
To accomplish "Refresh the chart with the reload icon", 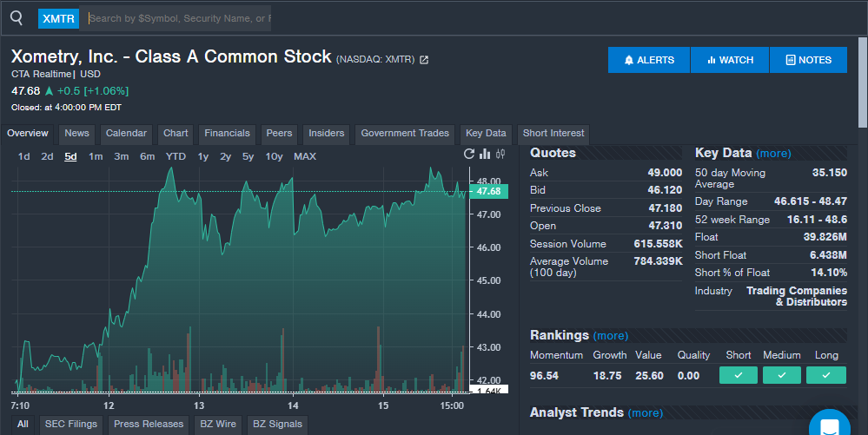I will click(469, 154).
